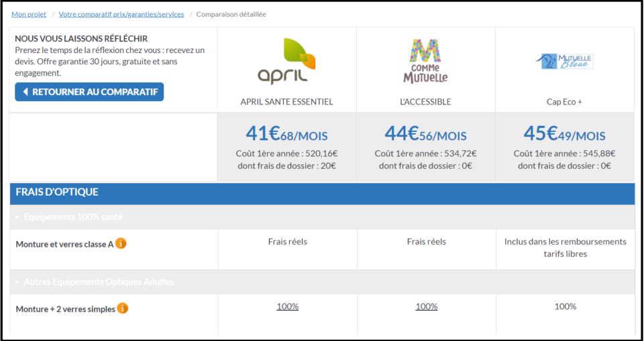Open underlined 100% link in L'ACCESSIBLE column

(427, 307)
